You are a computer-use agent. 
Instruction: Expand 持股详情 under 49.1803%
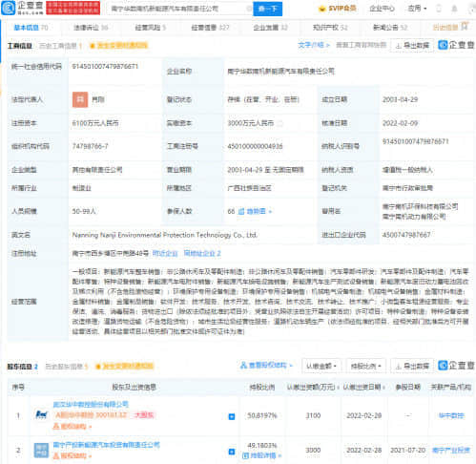(261, 455)
